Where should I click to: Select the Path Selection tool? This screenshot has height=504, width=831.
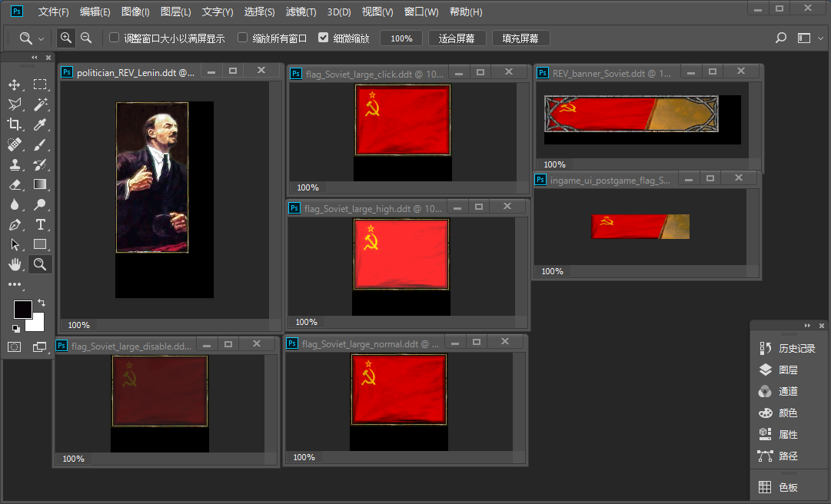tap(15, 244)
